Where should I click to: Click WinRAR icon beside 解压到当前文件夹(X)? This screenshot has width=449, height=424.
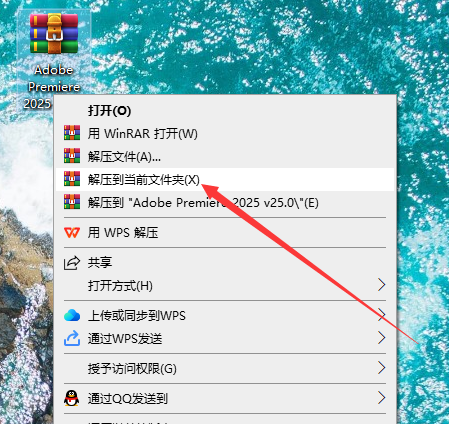click(x=72, y=179)
